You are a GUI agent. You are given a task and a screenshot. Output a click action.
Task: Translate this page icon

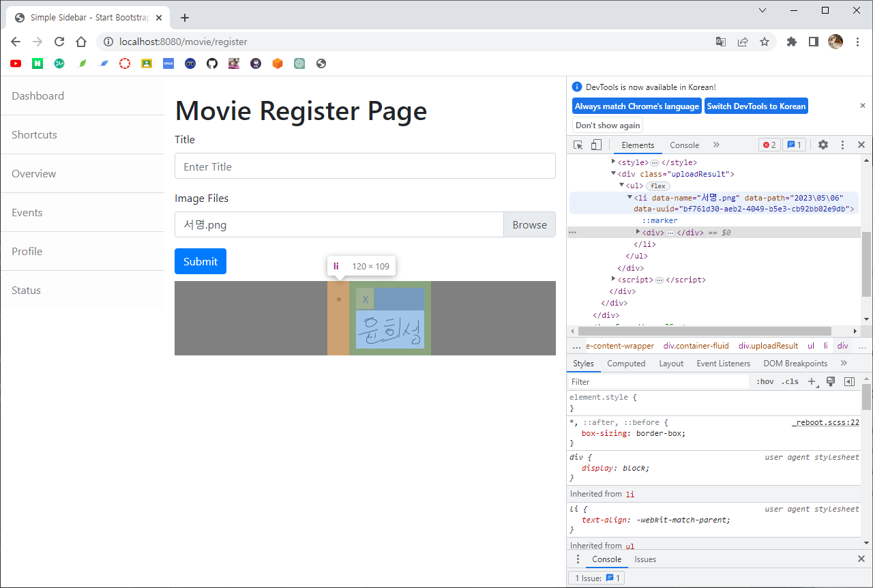(x=721, y=42)
